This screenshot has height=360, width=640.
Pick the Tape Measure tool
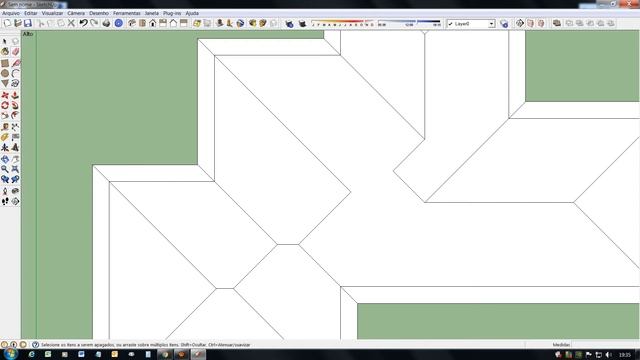pyautogui.click(x=5, y=127)
